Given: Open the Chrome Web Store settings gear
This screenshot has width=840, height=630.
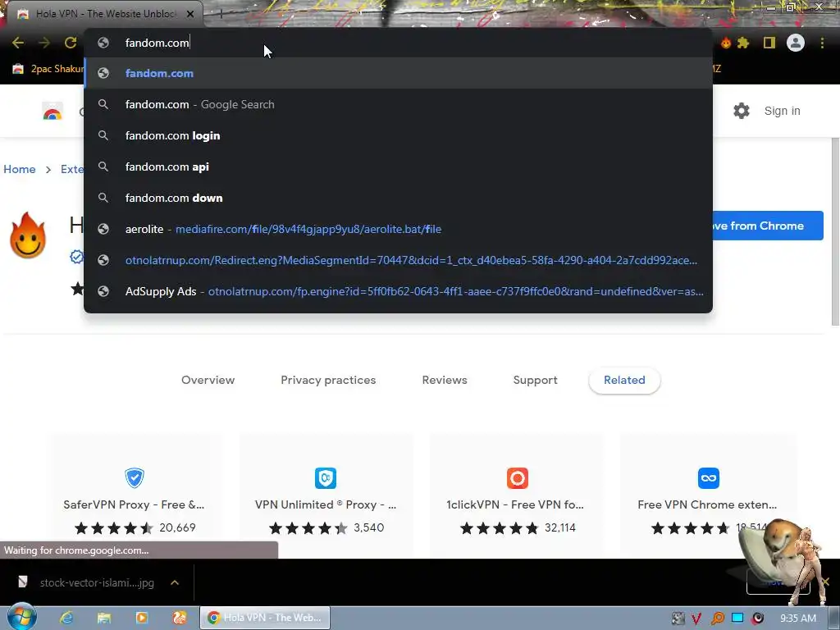Looking at the screenshot, I should coord(742,111).
